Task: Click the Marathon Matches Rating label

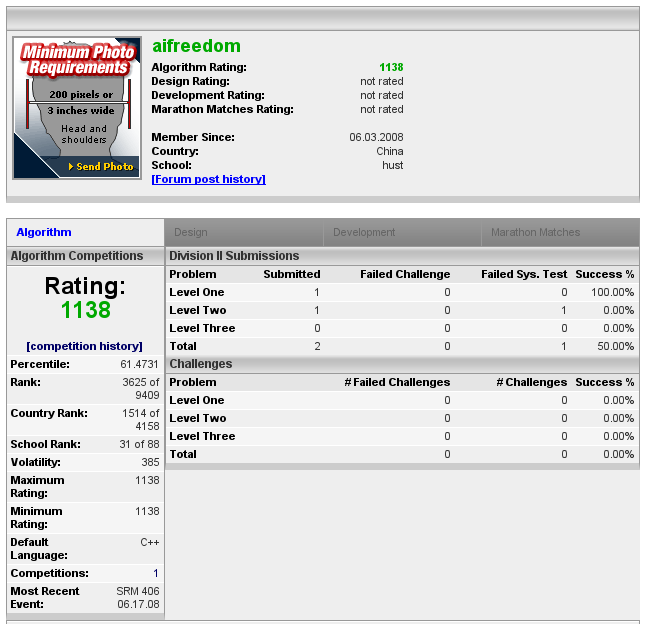Action: tap(222, 109)
